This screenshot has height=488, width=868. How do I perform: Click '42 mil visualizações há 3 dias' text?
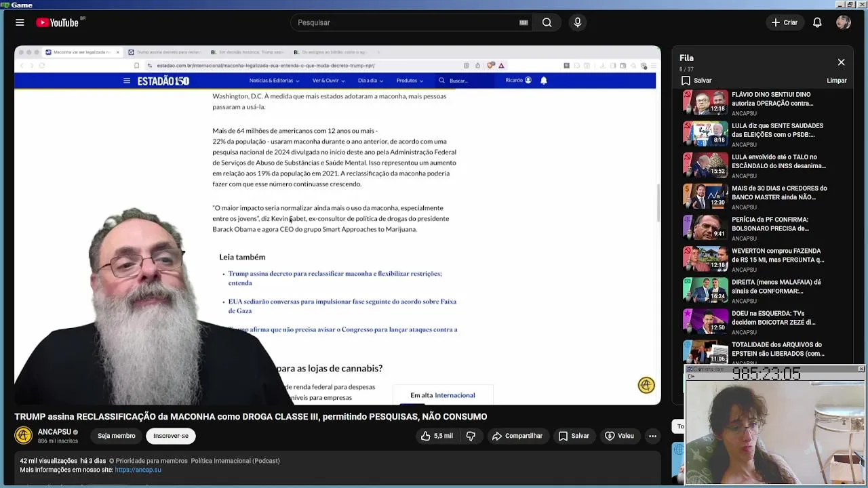click(62, 461)
